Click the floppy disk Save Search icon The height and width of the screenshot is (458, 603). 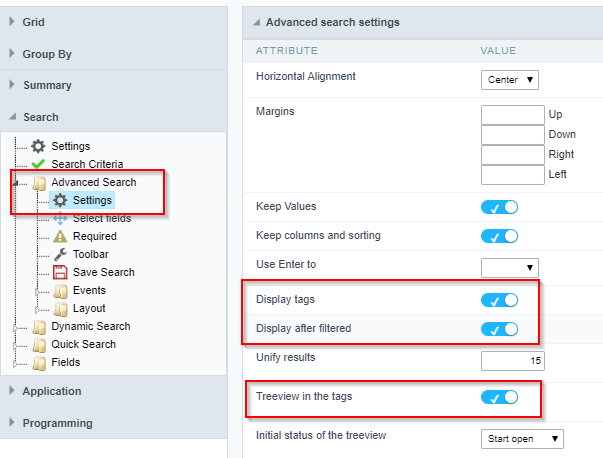[60, 272]
